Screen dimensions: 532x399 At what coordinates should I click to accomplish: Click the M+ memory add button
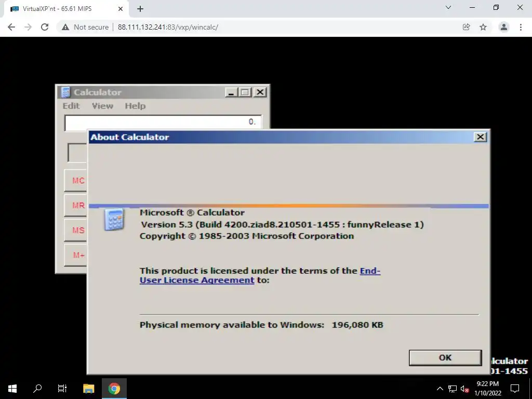[x=76, y=255]
